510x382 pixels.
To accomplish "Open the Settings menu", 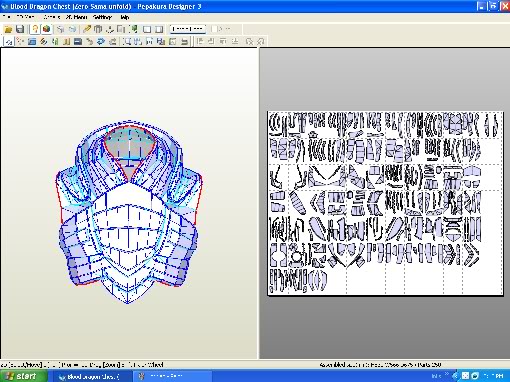I will pyautogui.click(x=102, y=17).
